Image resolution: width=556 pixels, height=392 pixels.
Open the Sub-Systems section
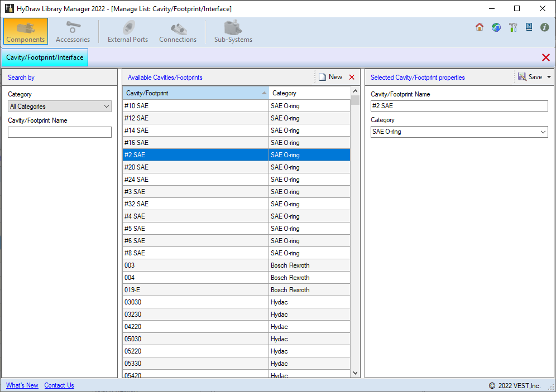(233, 31)
